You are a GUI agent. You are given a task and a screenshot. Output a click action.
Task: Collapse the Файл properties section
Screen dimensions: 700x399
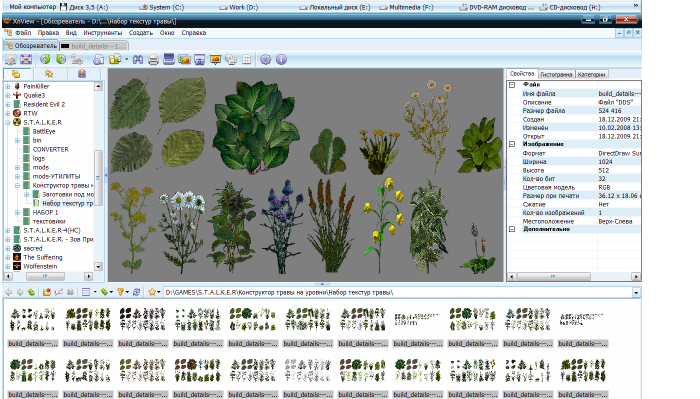512,85
